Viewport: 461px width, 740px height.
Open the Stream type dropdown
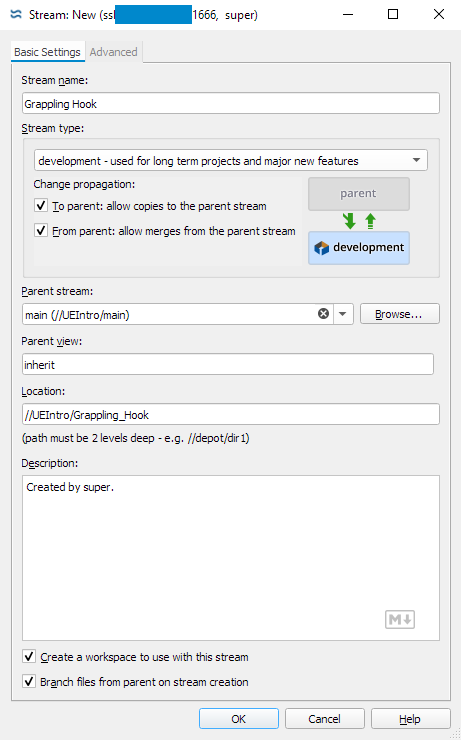tap(231, 160)
